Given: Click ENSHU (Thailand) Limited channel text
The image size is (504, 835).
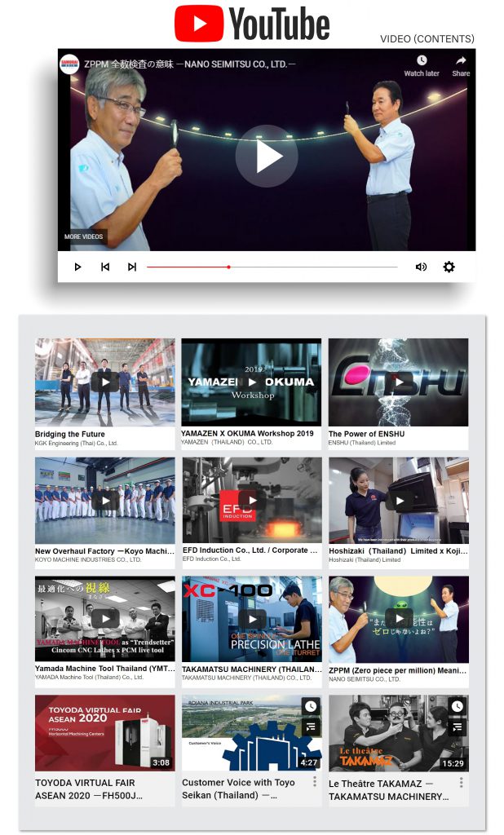Looking at the screenshot, I should click(362, 443).
